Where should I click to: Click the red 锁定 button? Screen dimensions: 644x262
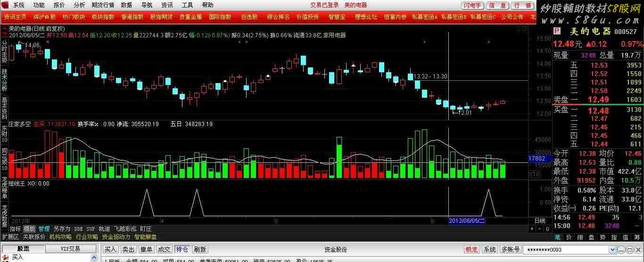pos(472,249)
